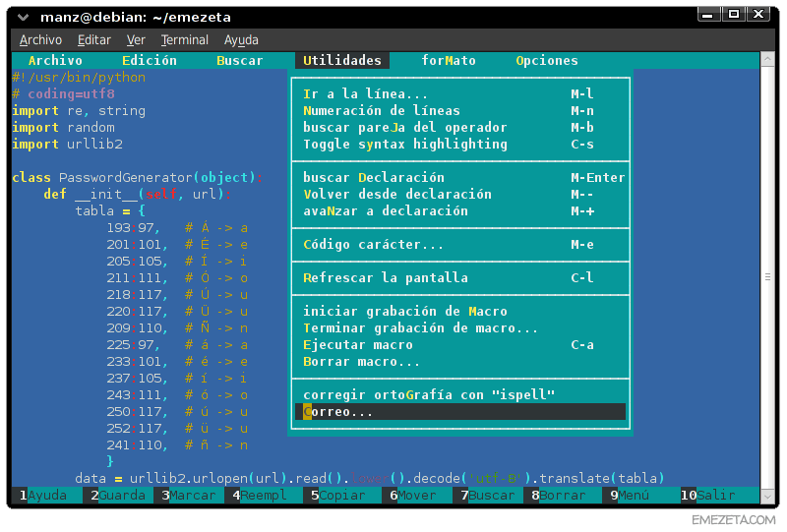This screenshot has width=787, height=532.
Task: Choose iniciar grabación de Macro
Action: [460, 311]
